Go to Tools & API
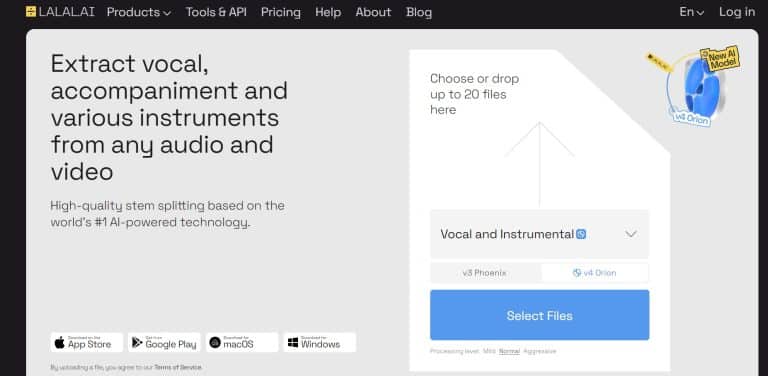768x376 pixels. click(x=216, y=12)
